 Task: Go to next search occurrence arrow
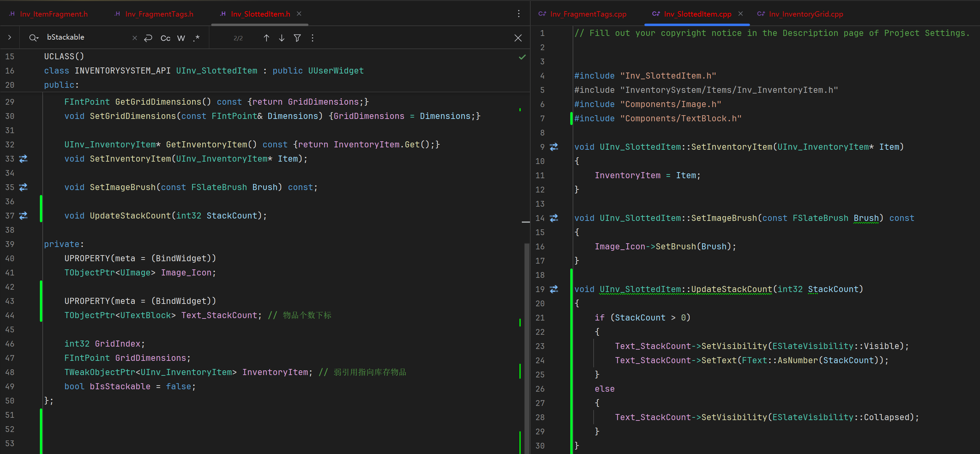coord(281,38)
